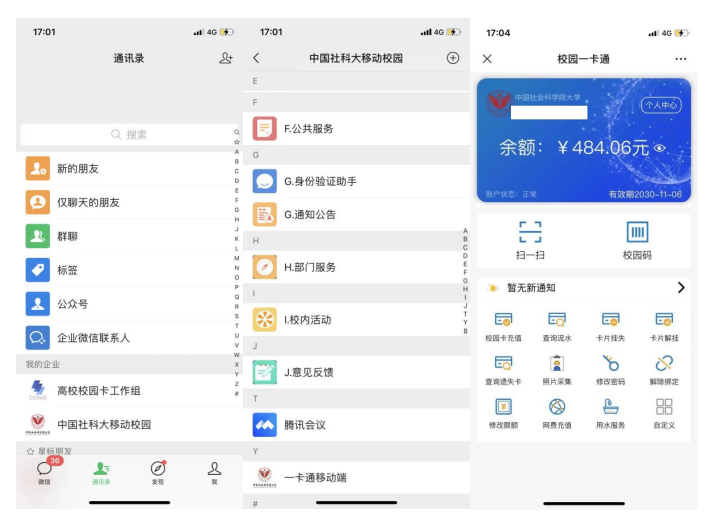Viewport: 710px width, 523px height.
Task: Tap the blue campus card banner
Action: (x=584, y=140)
